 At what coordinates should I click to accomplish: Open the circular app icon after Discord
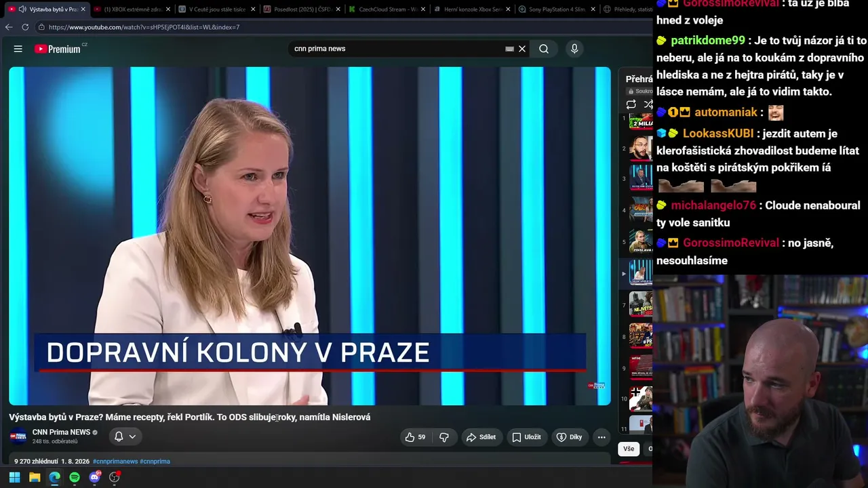(115, 477)
